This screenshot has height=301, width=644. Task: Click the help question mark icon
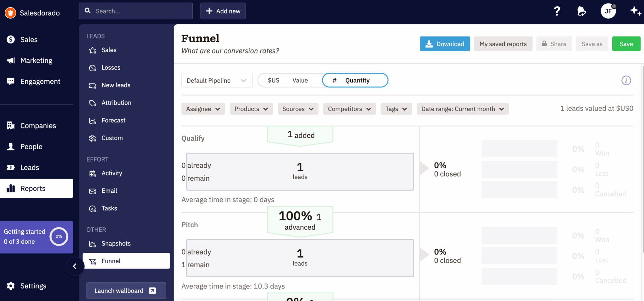coord(557,11)
